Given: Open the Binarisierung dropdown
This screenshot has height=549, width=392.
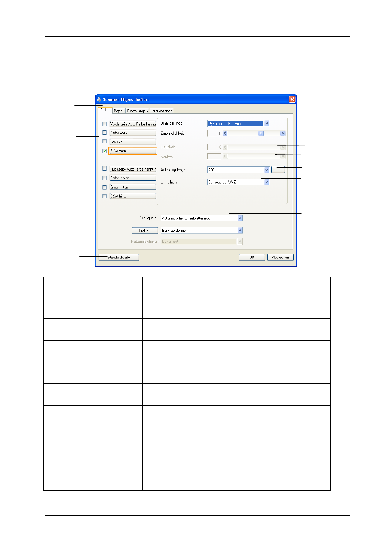Looking at the screenshot, I should (267, 123).
